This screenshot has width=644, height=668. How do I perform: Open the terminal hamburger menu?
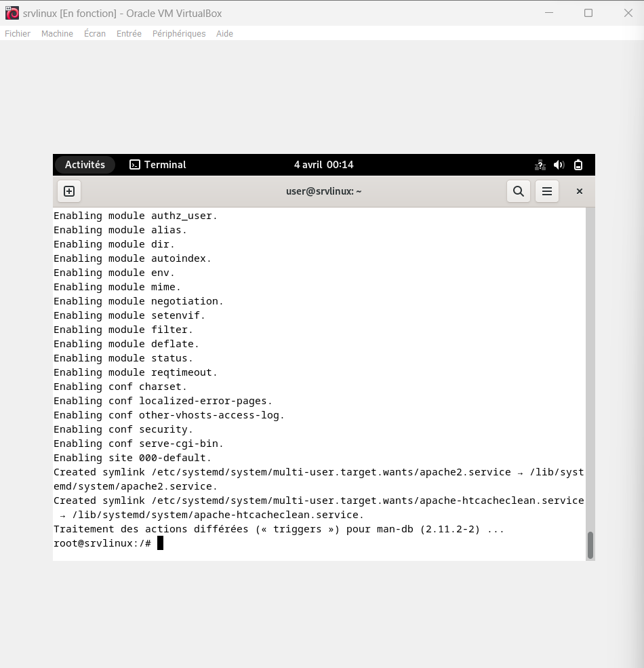(547, 191)
